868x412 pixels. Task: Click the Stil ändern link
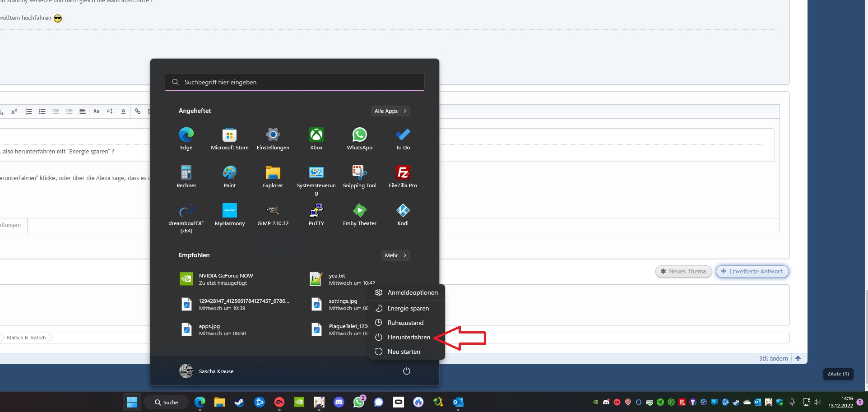point(773,358)
